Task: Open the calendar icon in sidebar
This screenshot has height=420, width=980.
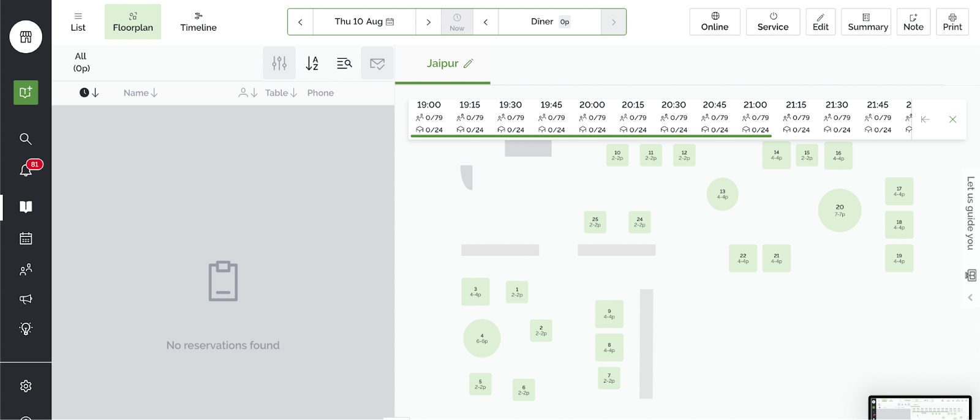Action: 26,239
